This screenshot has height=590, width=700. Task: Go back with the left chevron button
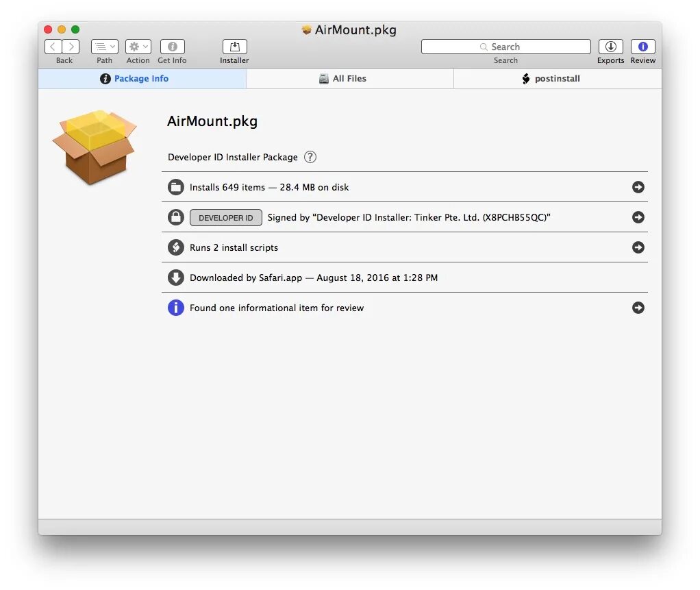pos(53,47)
